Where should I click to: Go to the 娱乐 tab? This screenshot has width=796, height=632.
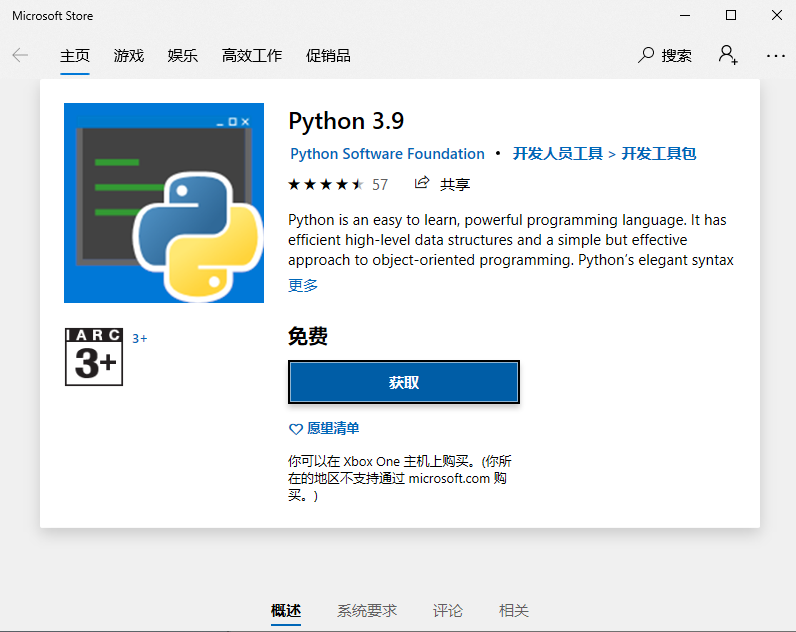coord(183,56)
